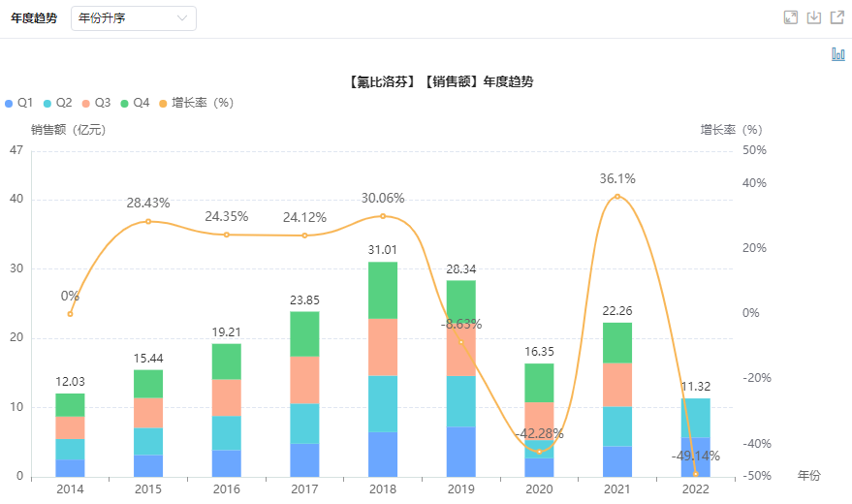852x504 pixels.
Task: Hide the Q2 legend series
Action: 59,103
